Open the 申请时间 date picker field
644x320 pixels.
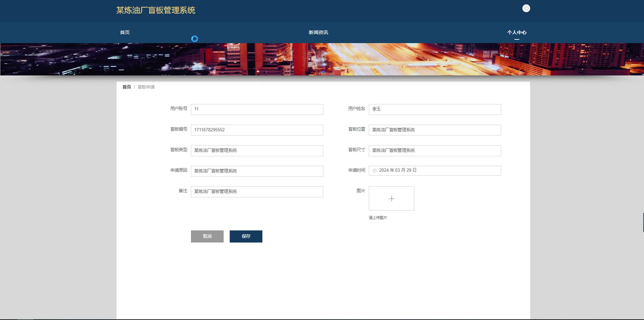[x=435, y=170]
